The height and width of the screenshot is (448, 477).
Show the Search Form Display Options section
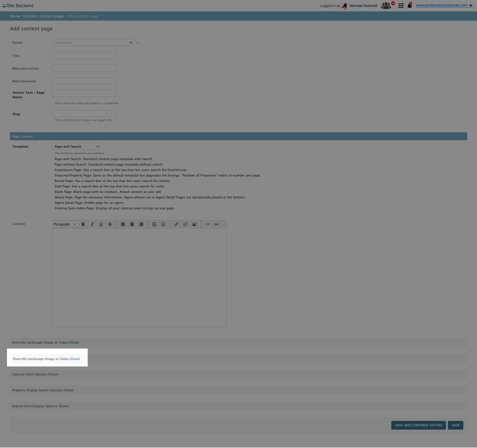[64, 406]
